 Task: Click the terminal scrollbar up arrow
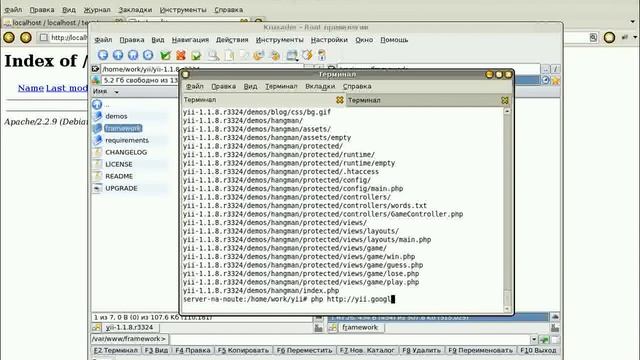click(x=507, y=111)
